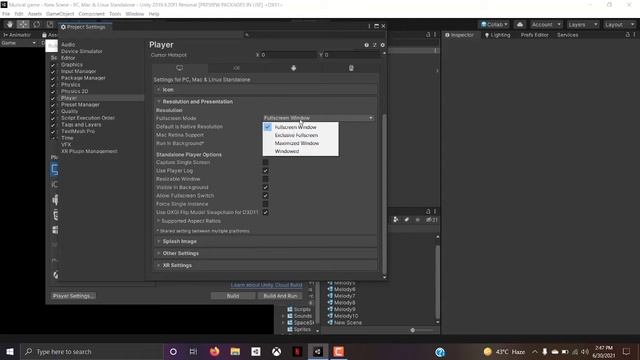Choose Fullscreen Window option

[301, 127]
